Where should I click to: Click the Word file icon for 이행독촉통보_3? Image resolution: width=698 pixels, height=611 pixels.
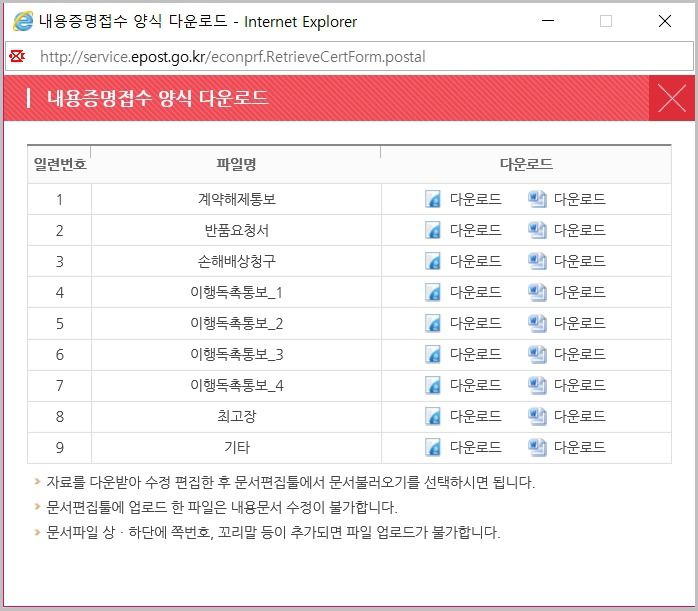click(537, 354)
